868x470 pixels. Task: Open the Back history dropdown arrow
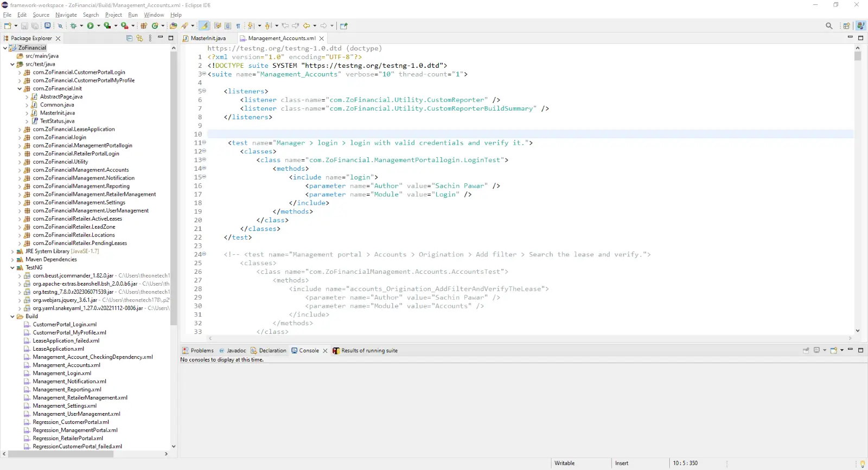[315, 25]
